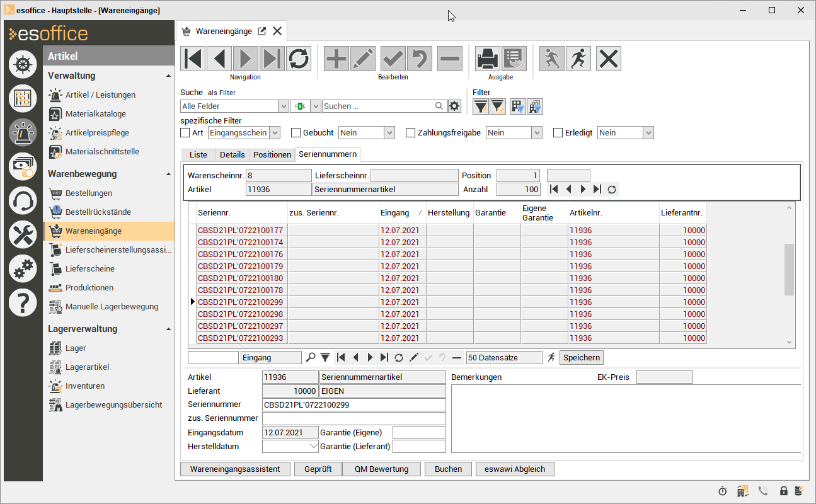The height and width of the screenshot is (504, 816).
Task: Jump to last record in Navigation toolbar
Action: tap(272, 59)
